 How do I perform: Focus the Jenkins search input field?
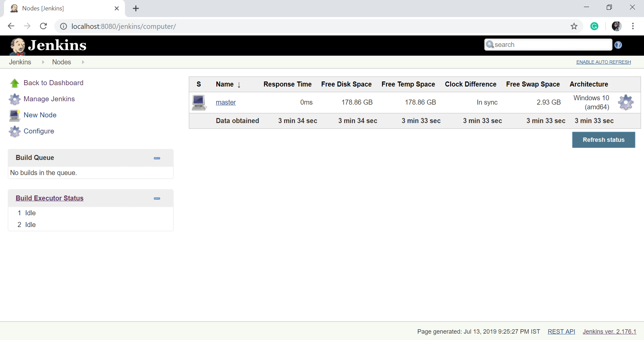(548, 45)
